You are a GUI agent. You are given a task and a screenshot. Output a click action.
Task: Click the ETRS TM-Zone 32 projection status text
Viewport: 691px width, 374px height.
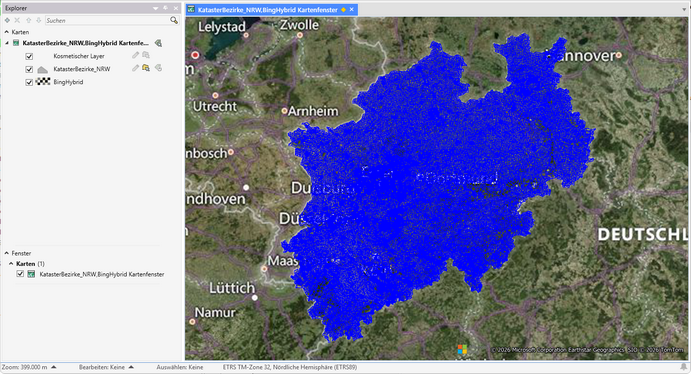(x=290, y=367)
